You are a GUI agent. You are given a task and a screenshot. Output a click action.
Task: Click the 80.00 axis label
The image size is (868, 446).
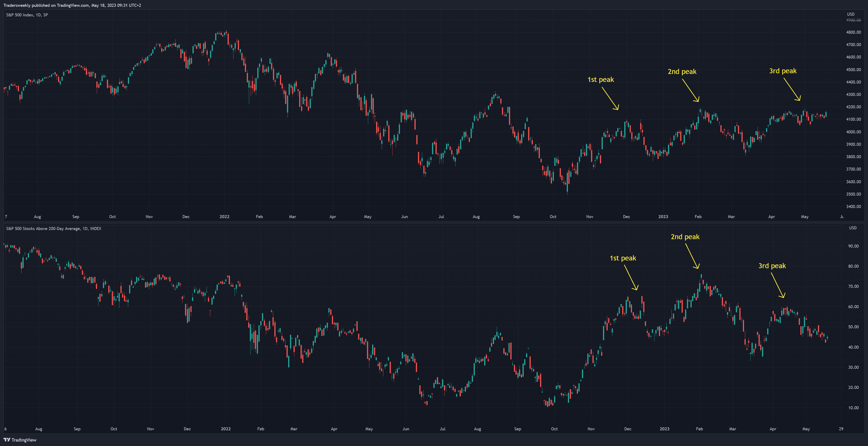853,266
